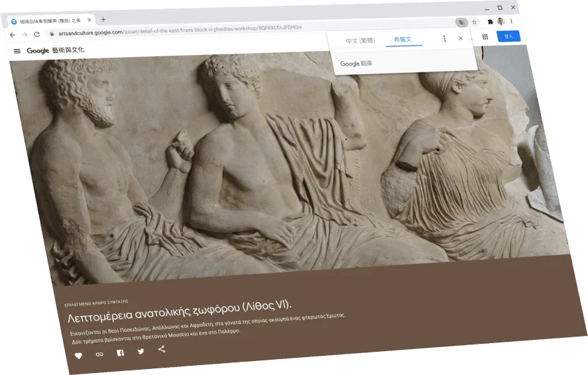Favorite the artwork with heart icon
The height and width of the screenshot is (375, 588).
coord(78,356)
